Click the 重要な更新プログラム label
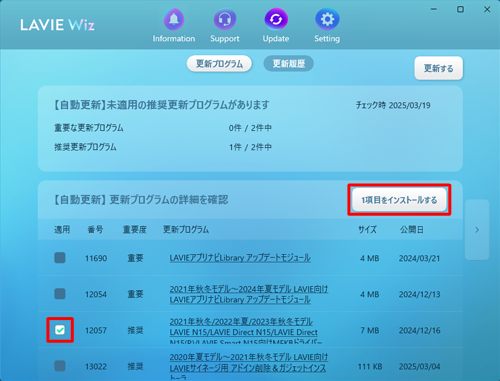This screenshot has height=381, width=500. (89, 128)
